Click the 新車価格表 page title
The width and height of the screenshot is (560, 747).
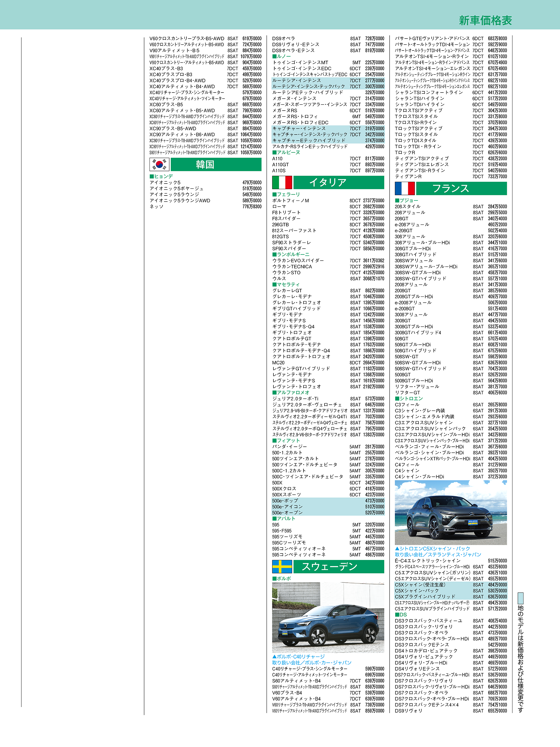[485, 21]
